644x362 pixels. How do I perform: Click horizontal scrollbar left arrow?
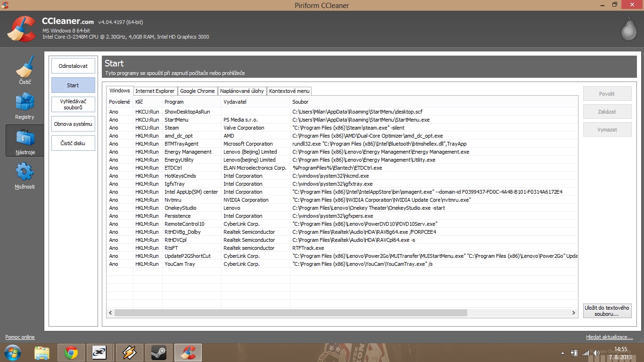[x=110, y=313]
